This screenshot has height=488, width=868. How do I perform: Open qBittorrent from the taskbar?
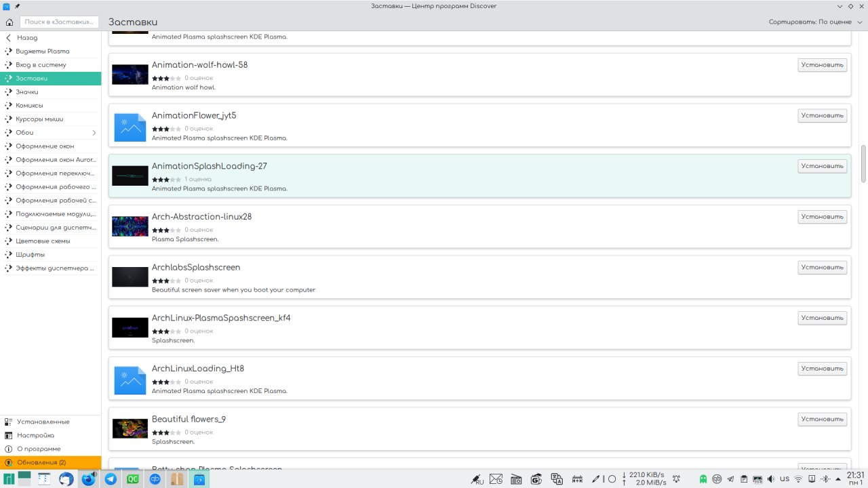tap(155, 479)
